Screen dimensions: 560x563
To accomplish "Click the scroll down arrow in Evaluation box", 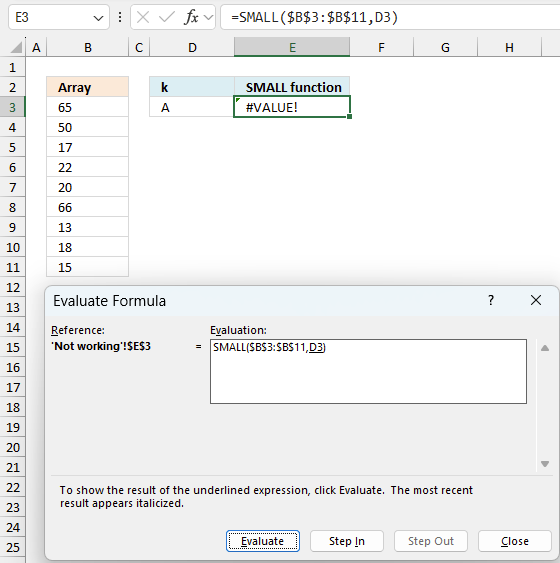I will pos(545,464).
